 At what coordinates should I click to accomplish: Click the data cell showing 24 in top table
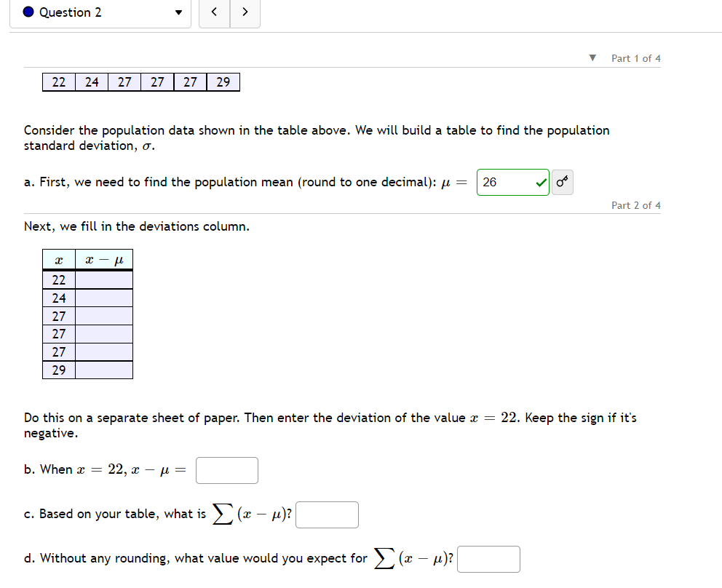[x=92, y=82]
